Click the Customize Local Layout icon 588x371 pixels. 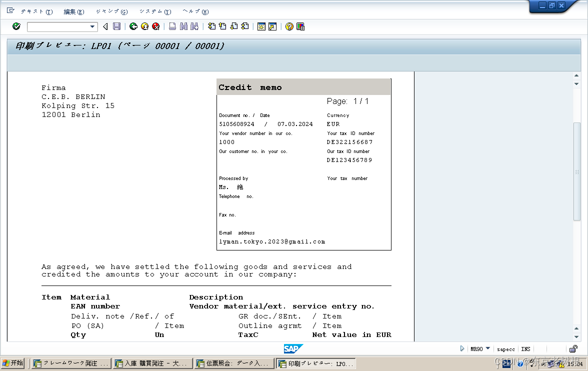299,26
